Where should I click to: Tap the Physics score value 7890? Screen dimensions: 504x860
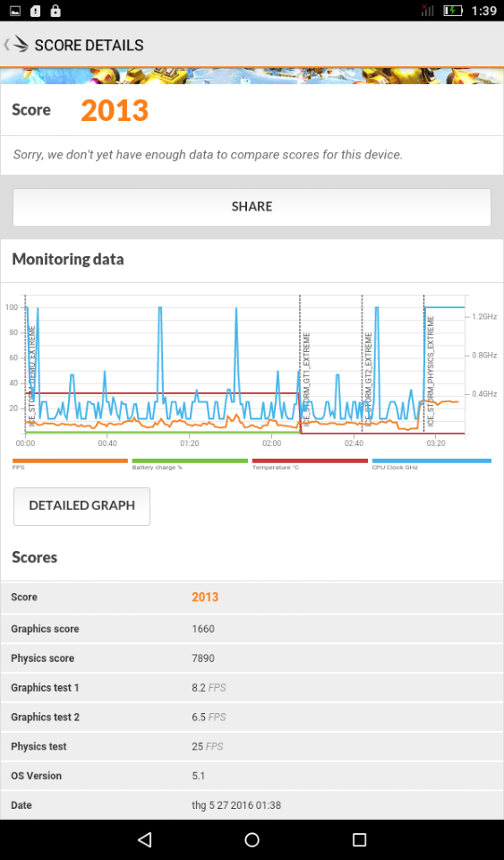pos(203,658)
